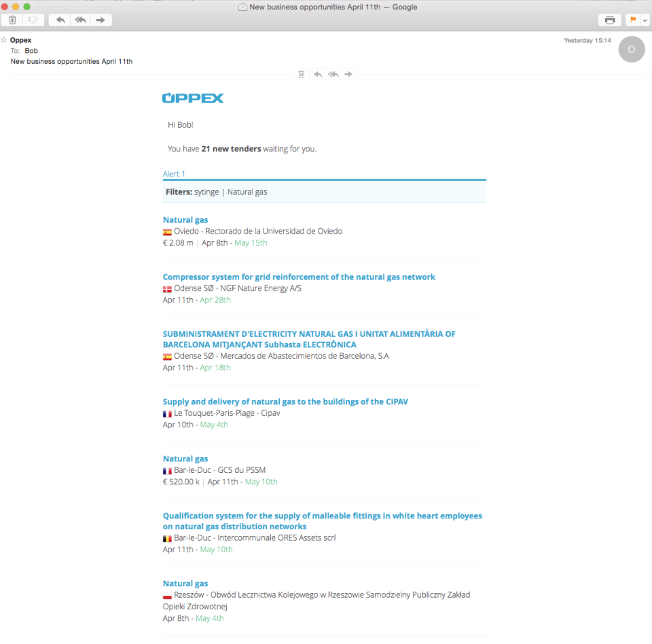Click the inline reply-all icon above email body
This screenshot has height=644, width=652.
(x=333, y=75)
